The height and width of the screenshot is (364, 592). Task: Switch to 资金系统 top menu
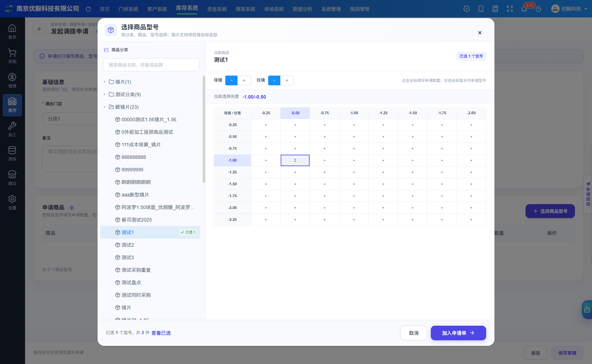tap(217, 9)
